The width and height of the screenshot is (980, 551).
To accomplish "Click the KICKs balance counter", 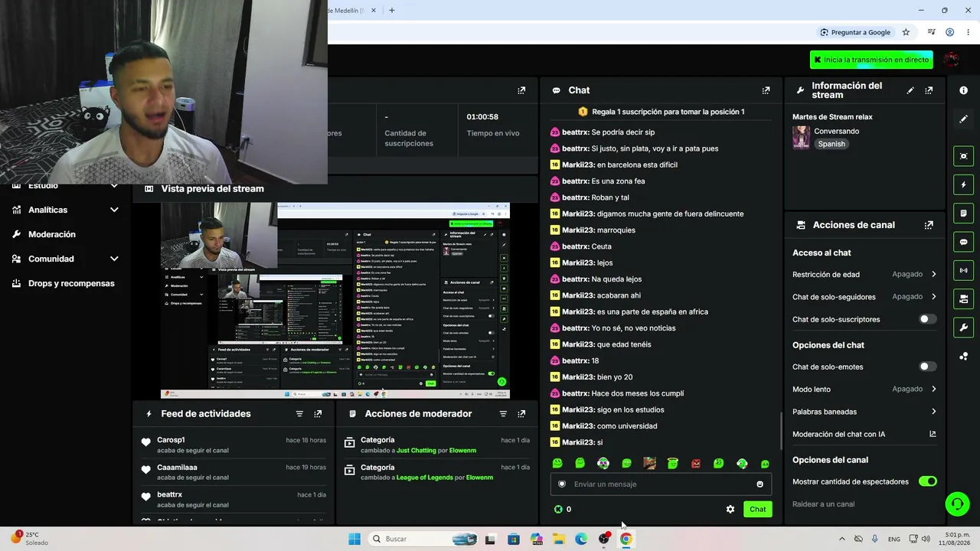I will pyautogui.click(x=563, y=509).
